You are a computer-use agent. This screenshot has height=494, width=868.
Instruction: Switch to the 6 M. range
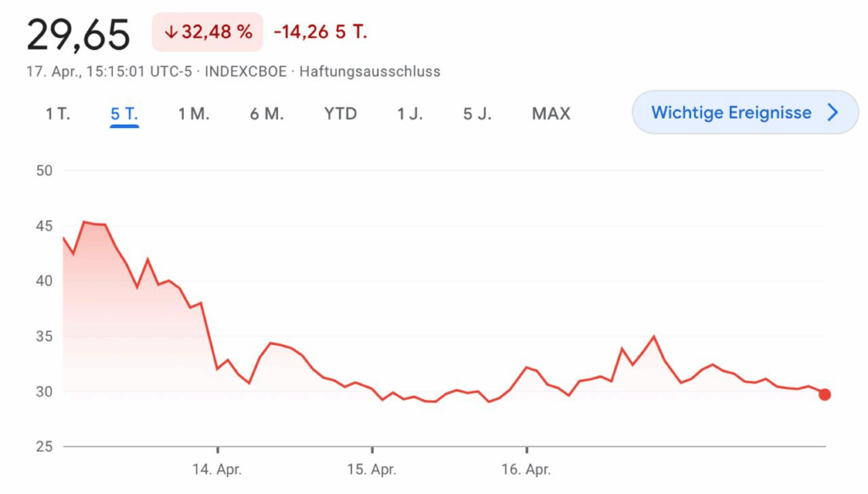point(266,114)
